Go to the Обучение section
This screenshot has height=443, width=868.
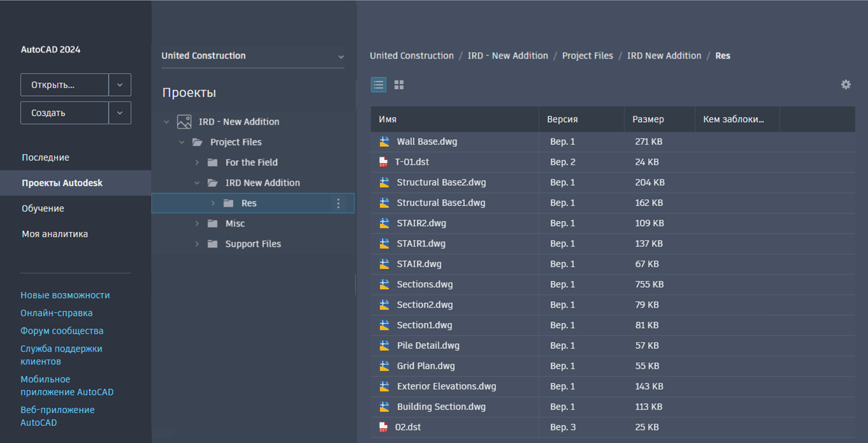[x=43, y=208]
